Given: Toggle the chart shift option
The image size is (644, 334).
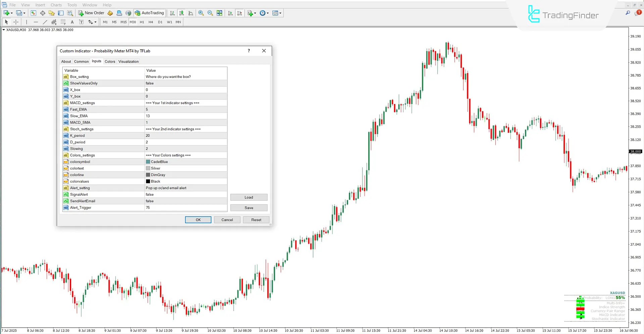Looking at the screenshot, I should 240,13.
